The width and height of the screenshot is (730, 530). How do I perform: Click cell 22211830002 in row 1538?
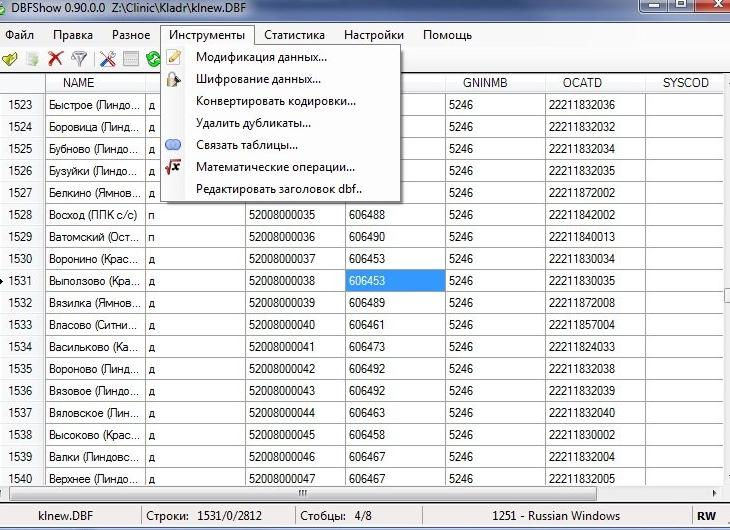pos(595,435)
